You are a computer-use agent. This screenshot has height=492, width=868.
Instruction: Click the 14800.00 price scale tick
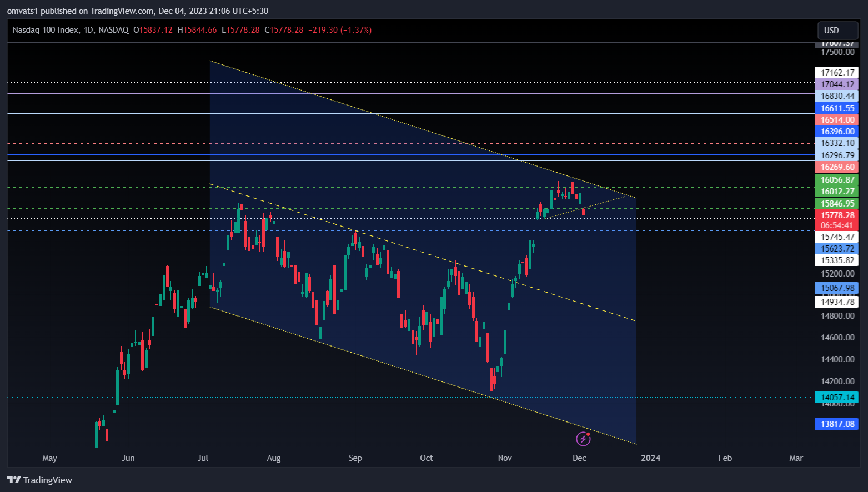(x=837, y=316)
